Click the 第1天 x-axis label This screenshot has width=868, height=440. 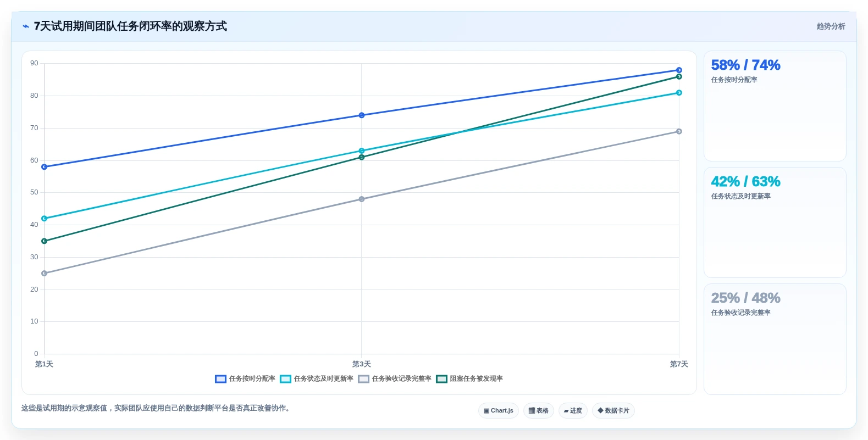pyautogui.click(x=45, y=364)
